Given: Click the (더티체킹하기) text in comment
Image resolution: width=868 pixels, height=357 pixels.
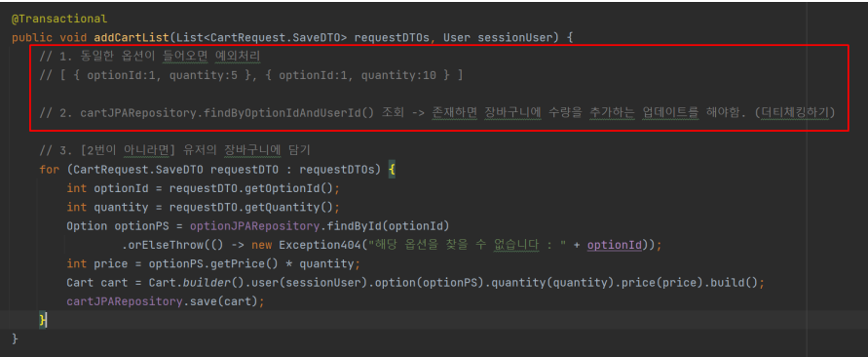Looking at the screenshot, I should pyautogui.click(x=794, y=113).
